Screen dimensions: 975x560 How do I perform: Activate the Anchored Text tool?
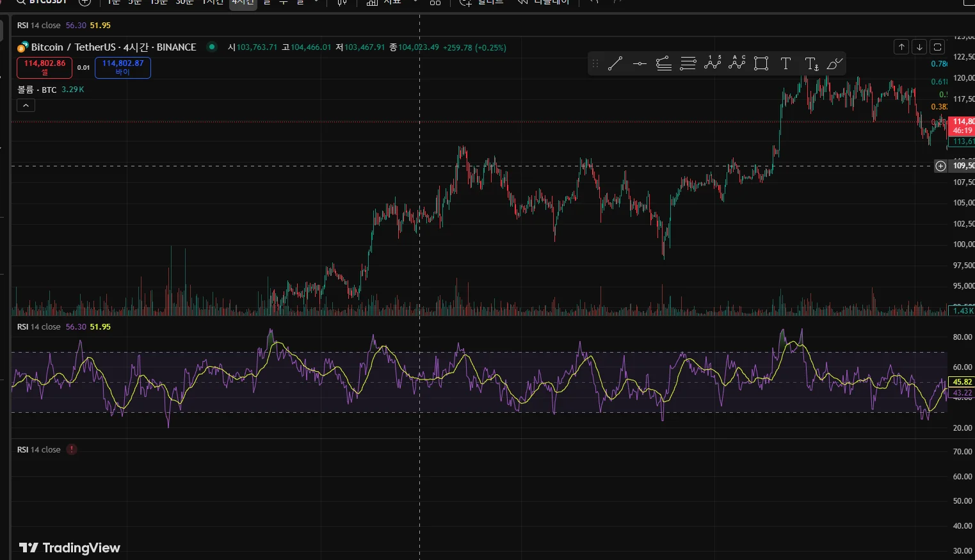click(x=811, y=63)
